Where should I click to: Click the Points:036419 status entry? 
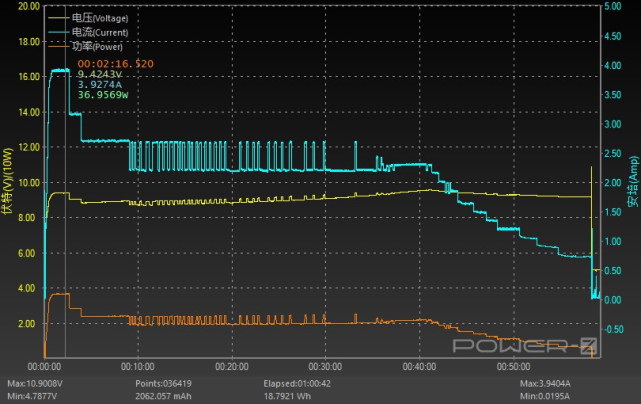click(163, 384)
